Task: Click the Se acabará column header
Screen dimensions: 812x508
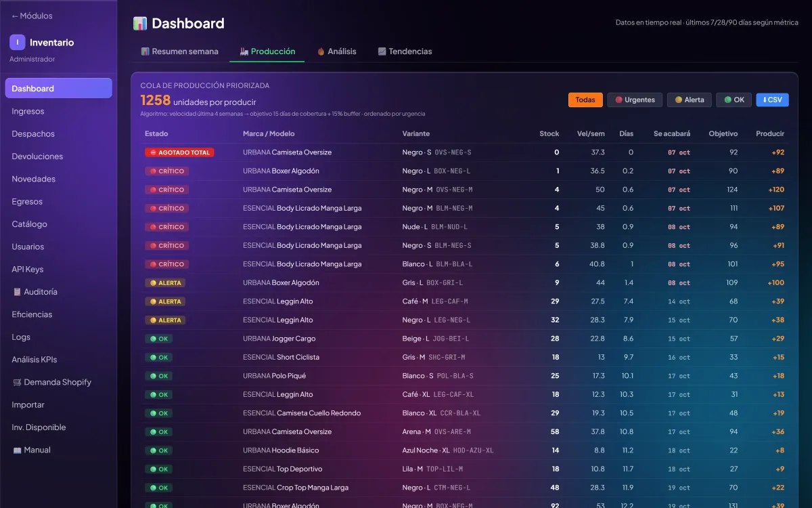Action: [x=672, y=133]
